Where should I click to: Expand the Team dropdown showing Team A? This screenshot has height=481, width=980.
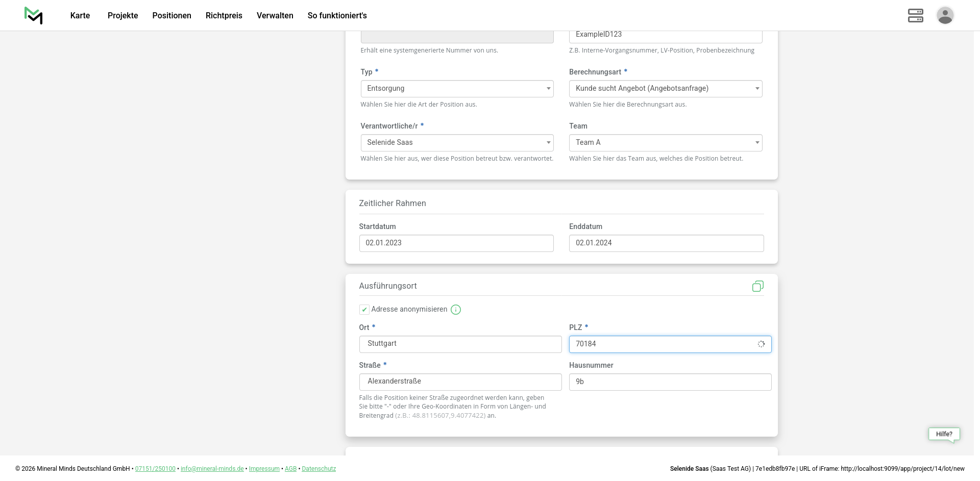point(665,143)
